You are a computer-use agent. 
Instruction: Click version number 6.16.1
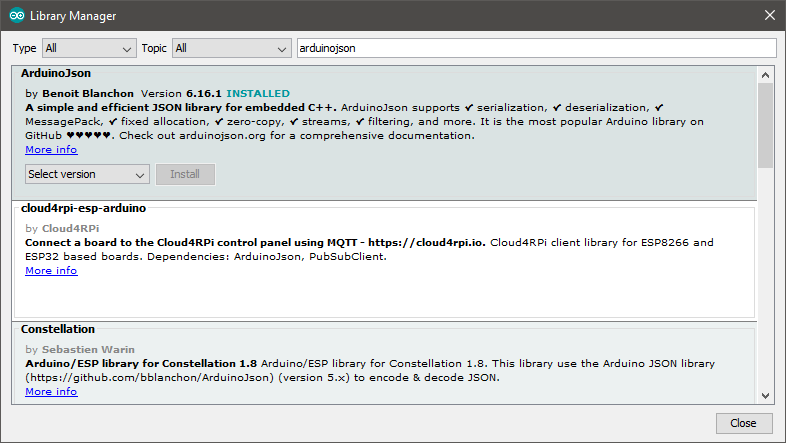click(204, 93)
